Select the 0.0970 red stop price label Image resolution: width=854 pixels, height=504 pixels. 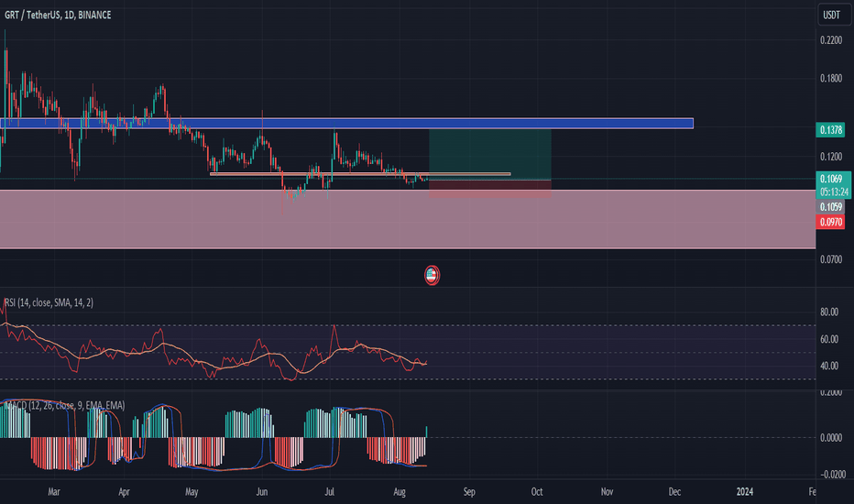point(830,222)
